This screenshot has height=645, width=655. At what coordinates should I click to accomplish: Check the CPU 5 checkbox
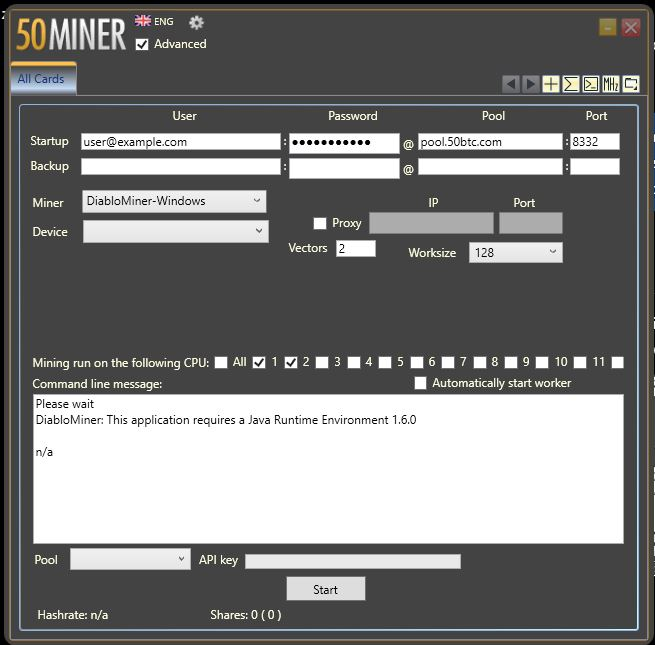coord(385,362)
